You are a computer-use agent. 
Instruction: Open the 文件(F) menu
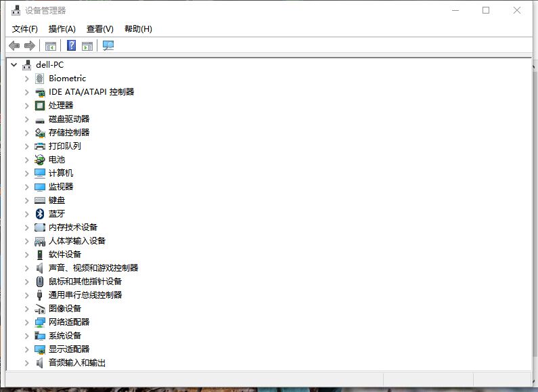click(x=25, y=29)
